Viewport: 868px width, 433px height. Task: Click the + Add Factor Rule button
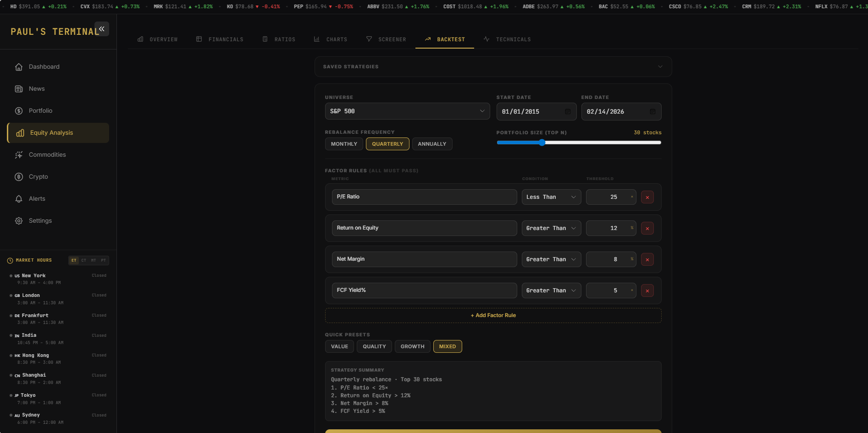[492, 315]
